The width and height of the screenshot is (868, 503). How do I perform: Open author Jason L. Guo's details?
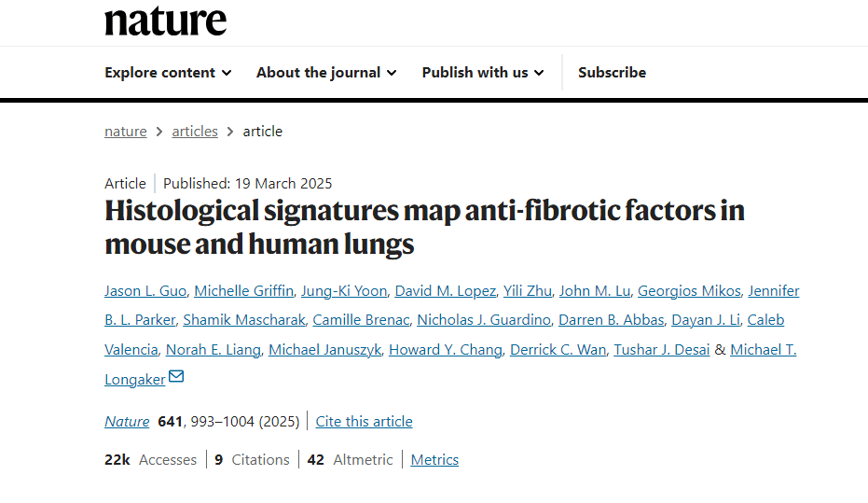pyautogui.click(x=145, y=291)
